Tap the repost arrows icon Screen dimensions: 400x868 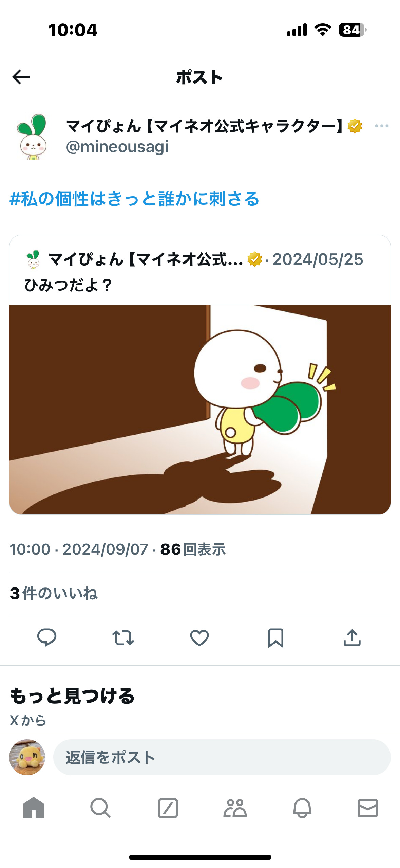(123, 637)
